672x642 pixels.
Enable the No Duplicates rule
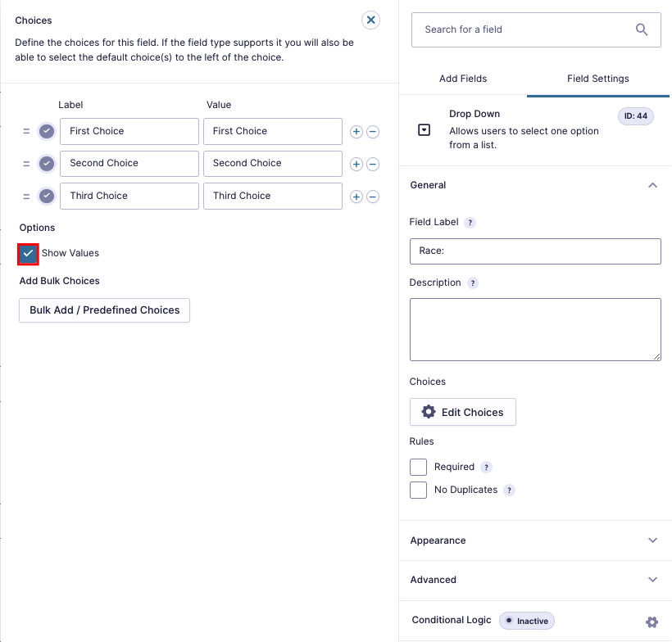click(418, 489)
